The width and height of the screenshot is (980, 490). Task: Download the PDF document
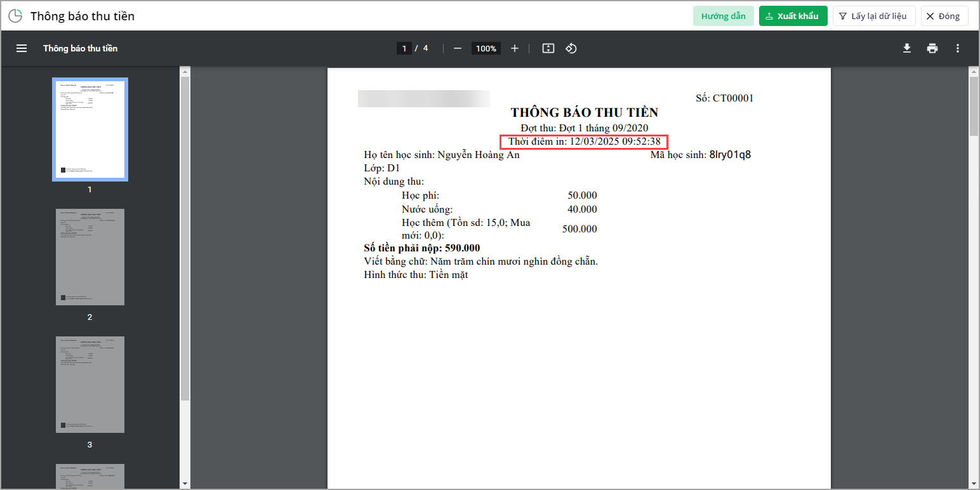907,48
